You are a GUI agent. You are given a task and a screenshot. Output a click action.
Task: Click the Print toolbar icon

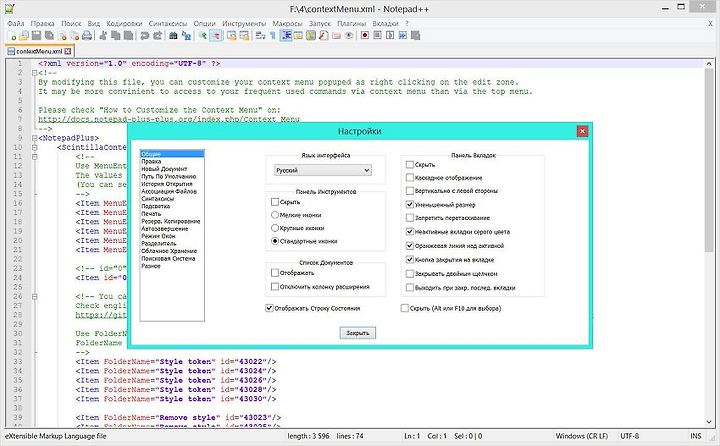(87, 35)
